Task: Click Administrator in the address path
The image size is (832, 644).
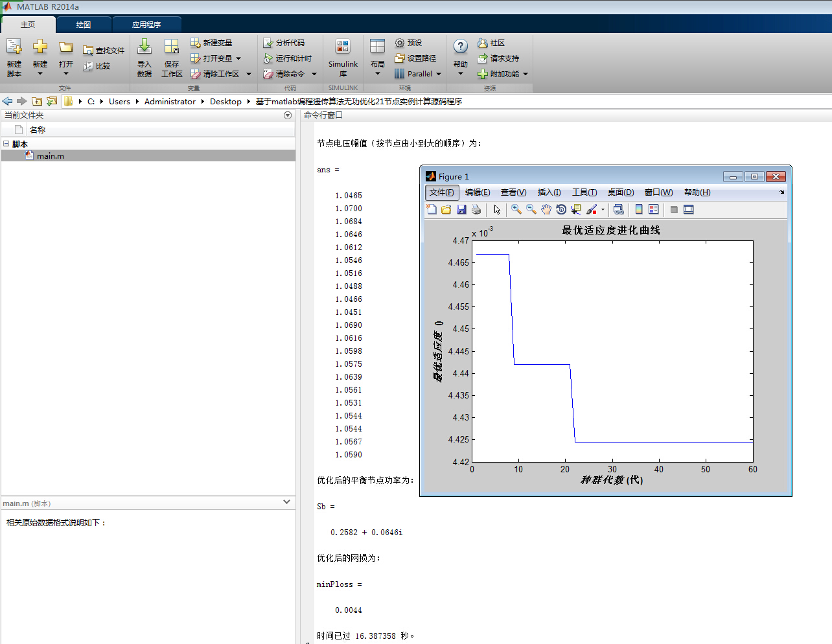Action: click(170, 101)
